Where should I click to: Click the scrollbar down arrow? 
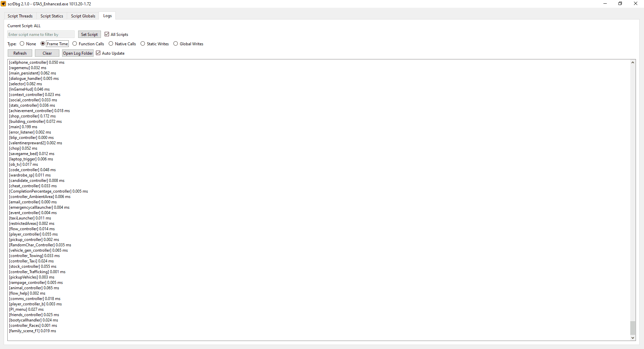pos(633,338)
